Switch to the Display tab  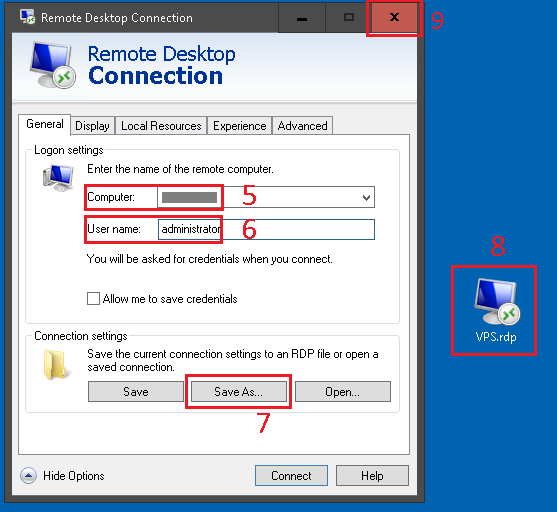point(92,126)
